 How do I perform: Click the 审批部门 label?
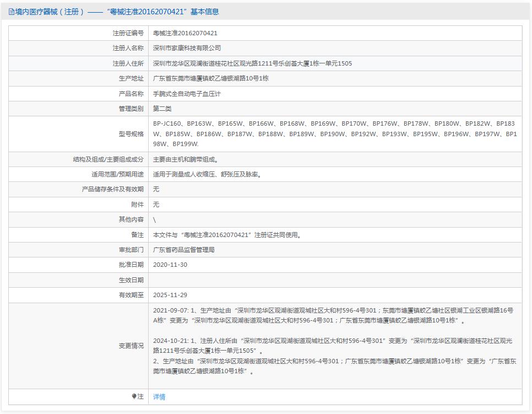pos(131,250)
